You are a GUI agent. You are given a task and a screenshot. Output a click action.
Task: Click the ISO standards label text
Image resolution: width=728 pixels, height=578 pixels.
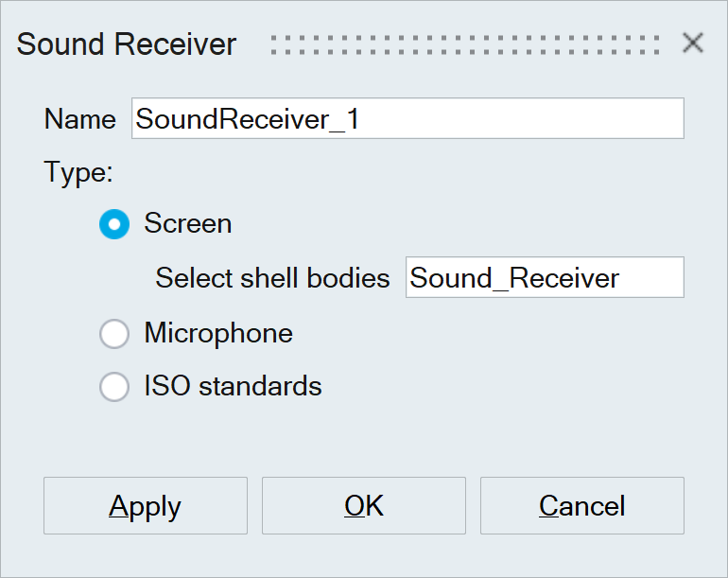pos(233,387)
